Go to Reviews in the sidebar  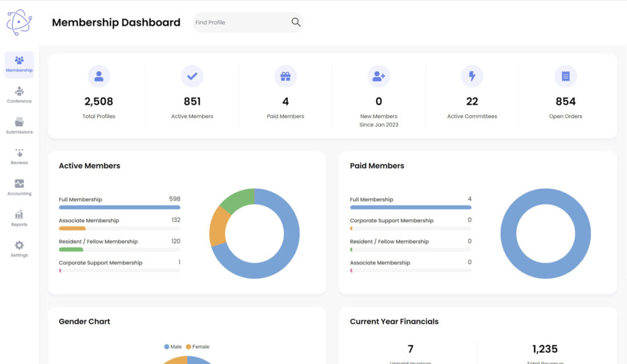[19, 156]
